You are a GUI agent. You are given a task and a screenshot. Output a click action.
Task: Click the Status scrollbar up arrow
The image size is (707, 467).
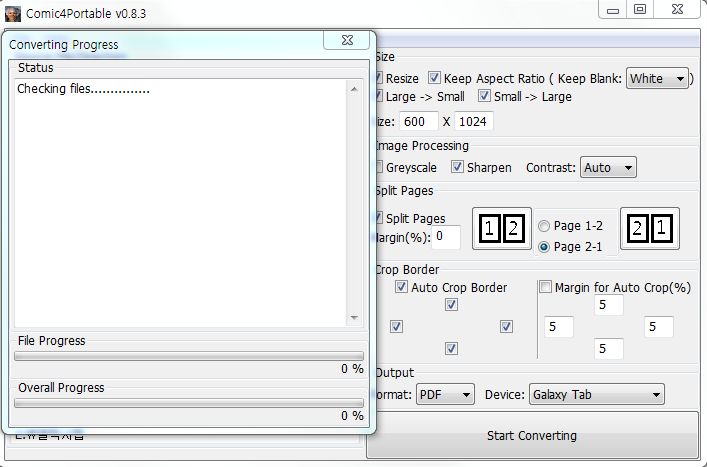coord(354,89)
